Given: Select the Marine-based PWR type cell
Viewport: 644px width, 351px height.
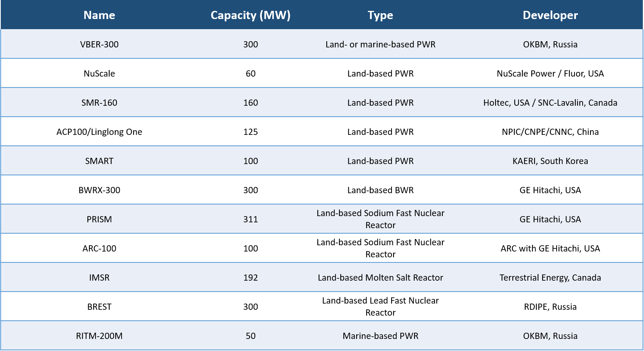Looking at the screenshot, I should click(x=380, y=335).
